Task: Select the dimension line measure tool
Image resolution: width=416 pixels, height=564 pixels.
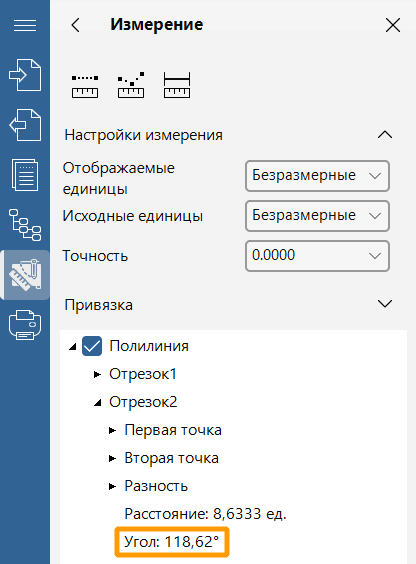Action: (x=177, y=85)
